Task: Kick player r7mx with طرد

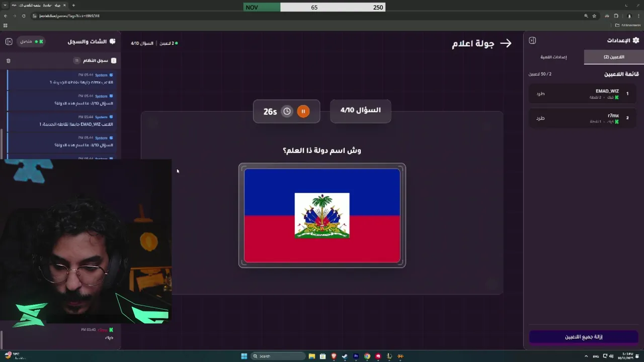Action: 540,118
